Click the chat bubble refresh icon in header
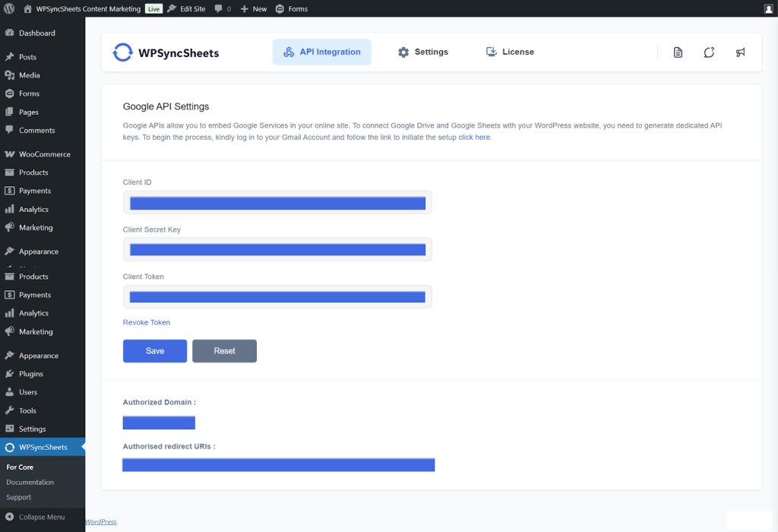 click(709, 52)
